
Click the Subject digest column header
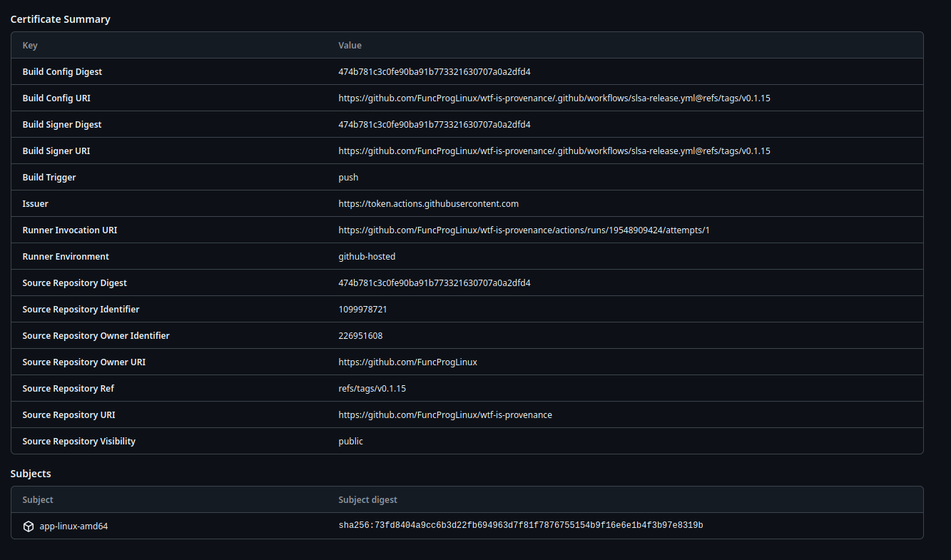click(x=367, y=500)
